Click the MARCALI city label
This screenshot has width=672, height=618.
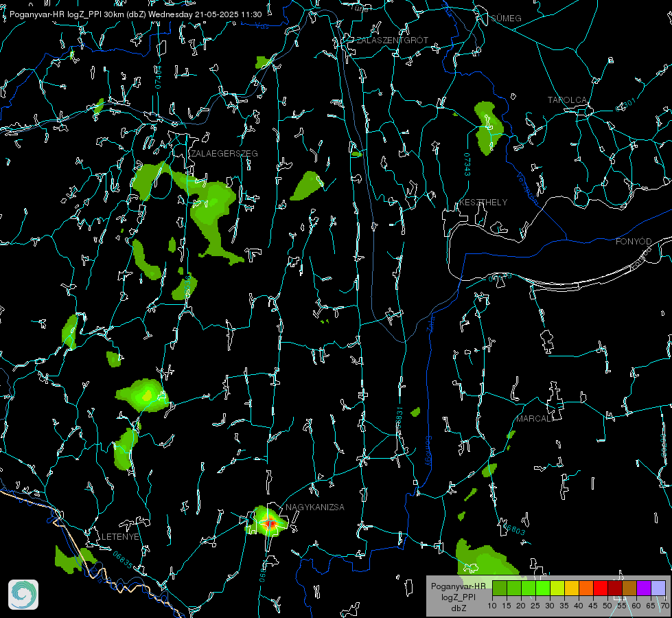(535, 419)
